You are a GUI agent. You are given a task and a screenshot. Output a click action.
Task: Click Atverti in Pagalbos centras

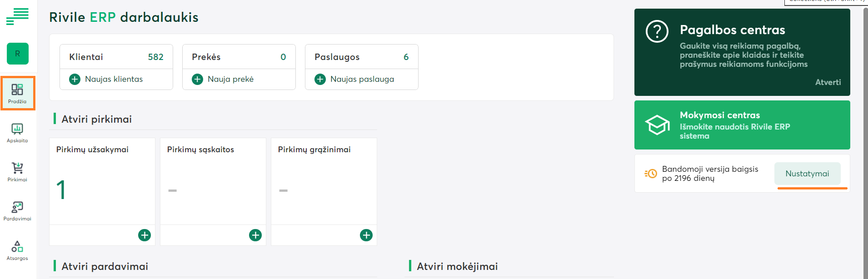pos(828,82)
